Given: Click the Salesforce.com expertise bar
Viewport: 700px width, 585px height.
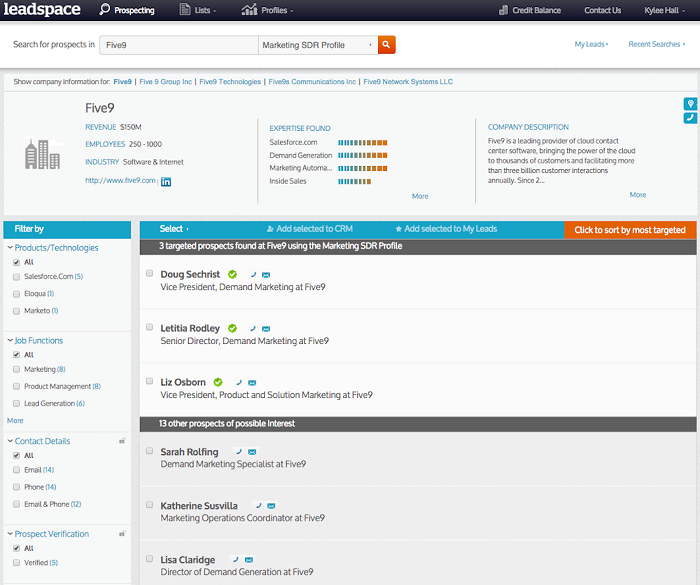Looking at the screenshot, I should point(362,143).
